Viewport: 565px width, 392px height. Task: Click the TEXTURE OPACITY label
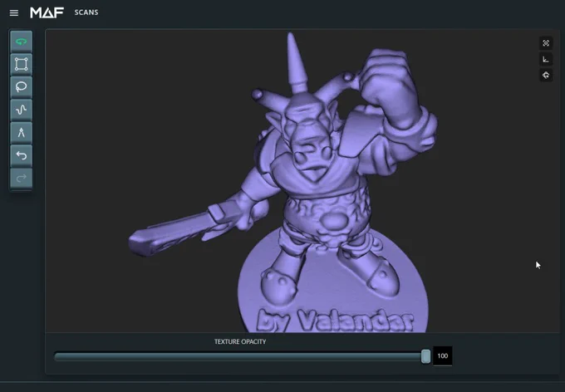click(x=240, y=341)
